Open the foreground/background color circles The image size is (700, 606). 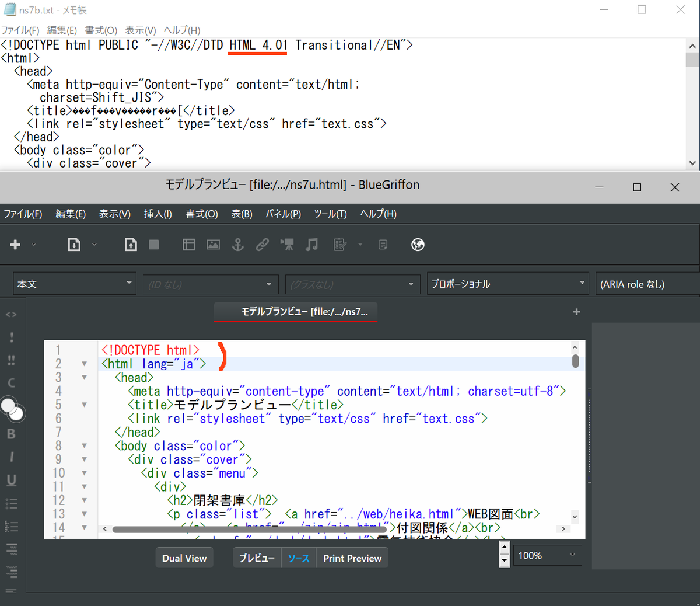(12, 409)
